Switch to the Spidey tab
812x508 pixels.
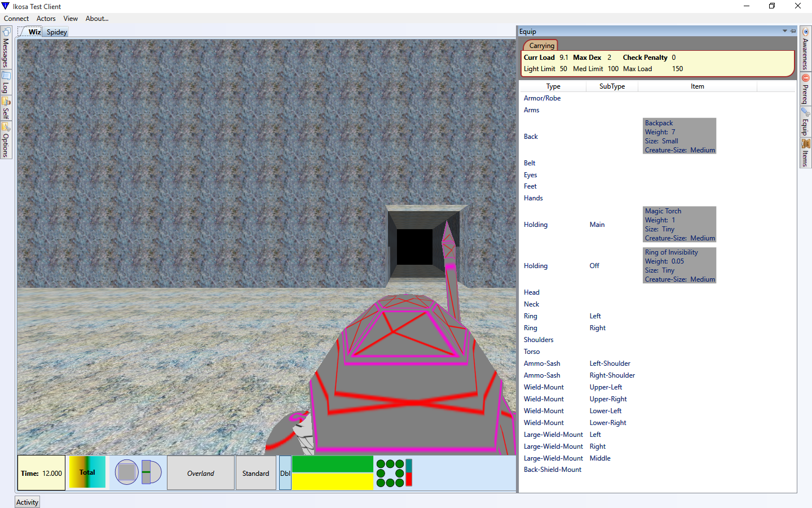point(57,32)
